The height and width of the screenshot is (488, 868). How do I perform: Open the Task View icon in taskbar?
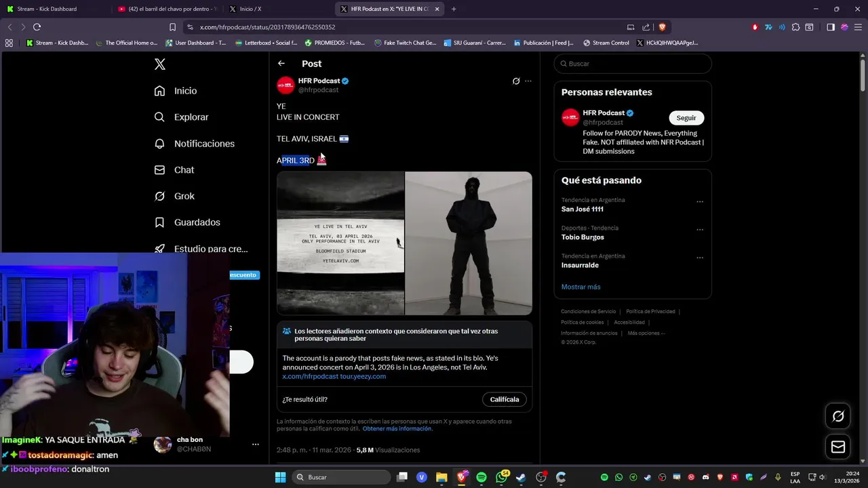[402, 477]
